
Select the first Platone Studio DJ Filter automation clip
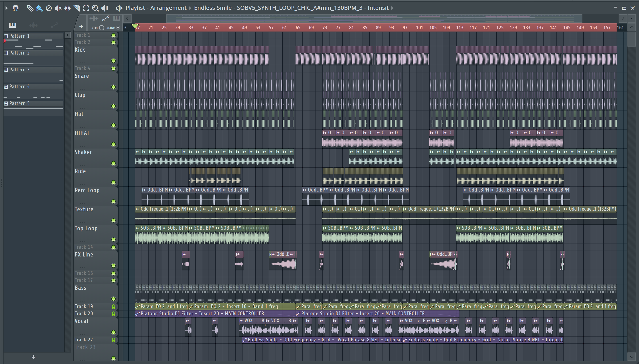click(215, 313)
